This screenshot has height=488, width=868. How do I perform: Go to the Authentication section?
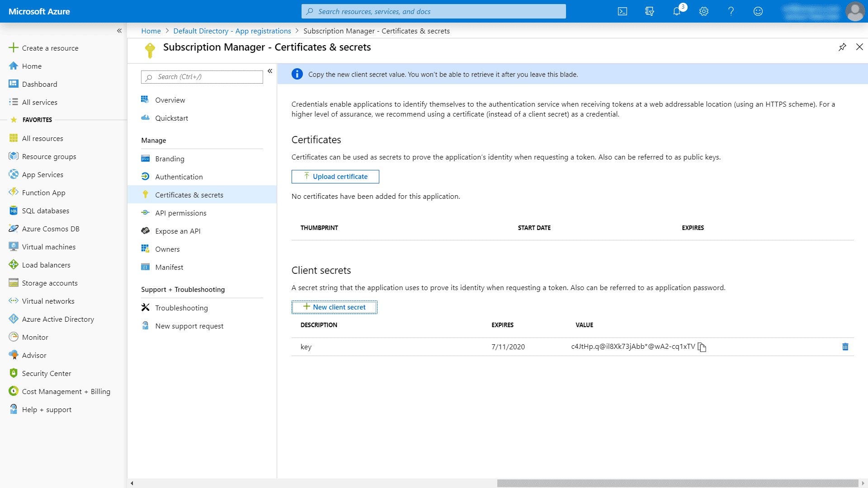pyautogui.click(x=179, y=177)
